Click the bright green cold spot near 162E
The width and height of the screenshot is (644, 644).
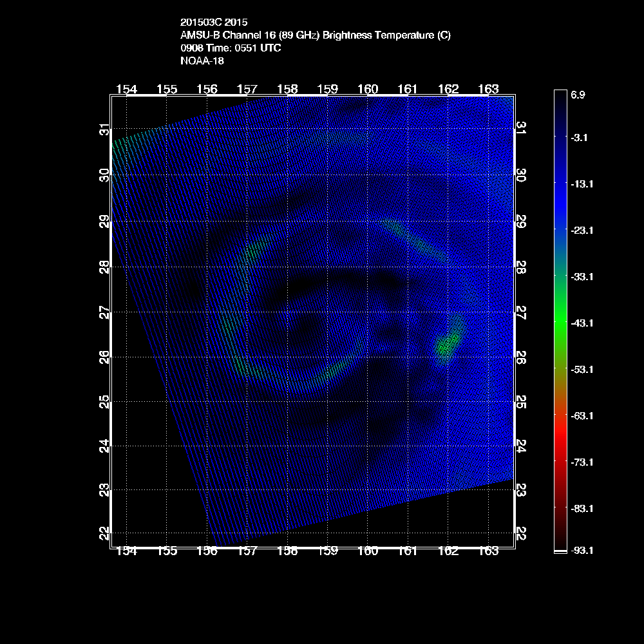coord(446,346)
